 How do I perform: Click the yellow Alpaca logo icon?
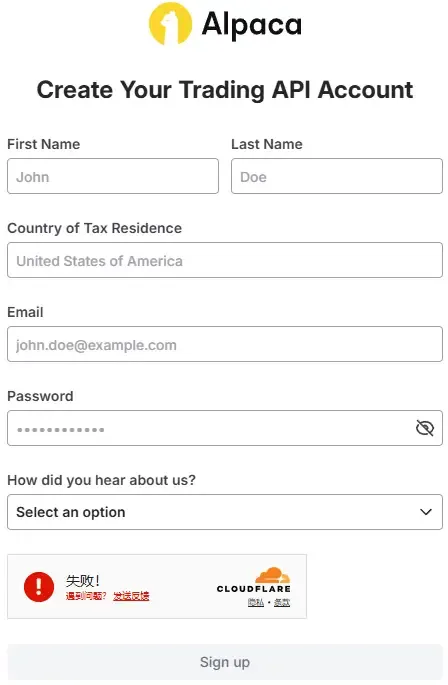(170, 23)
